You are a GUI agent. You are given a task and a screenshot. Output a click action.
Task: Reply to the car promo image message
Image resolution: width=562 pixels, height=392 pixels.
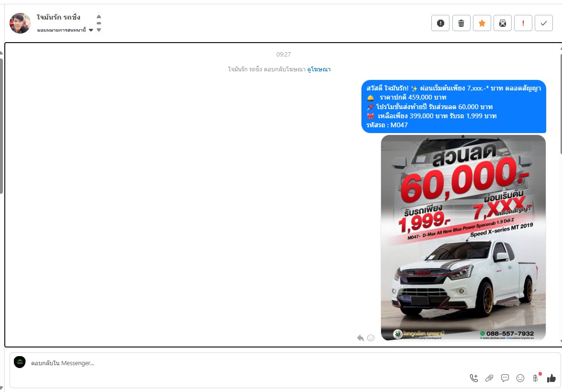coord(360,338)
